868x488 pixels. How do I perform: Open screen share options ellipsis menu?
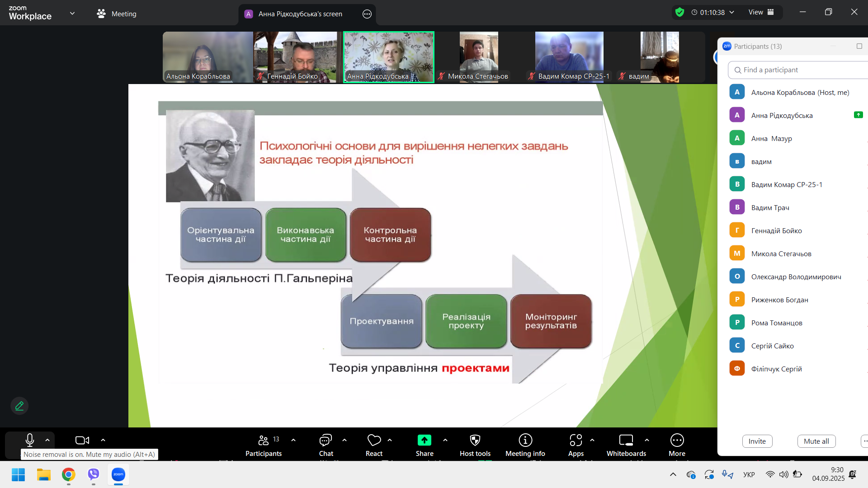coord(367,14)
